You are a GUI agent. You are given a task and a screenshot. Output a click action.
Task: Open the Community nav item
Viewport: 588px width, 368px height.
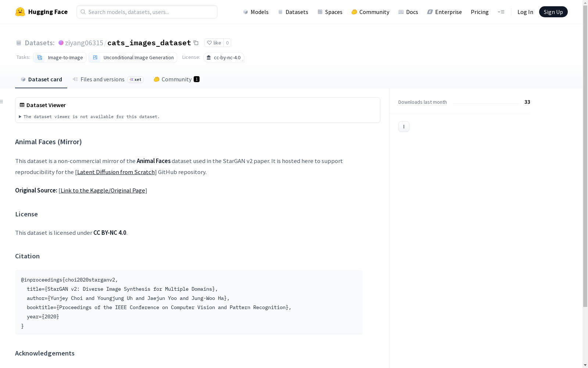point(370,12)
